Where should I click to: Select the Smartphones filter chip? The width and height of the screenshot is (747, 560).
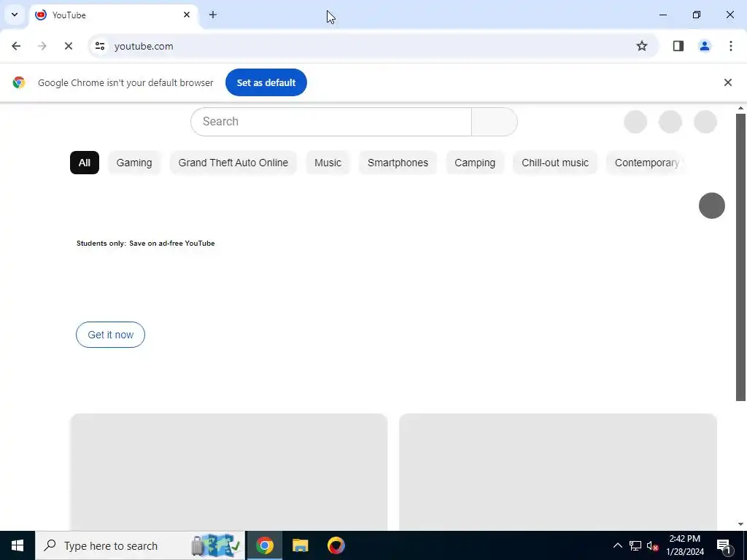[398, 163]
